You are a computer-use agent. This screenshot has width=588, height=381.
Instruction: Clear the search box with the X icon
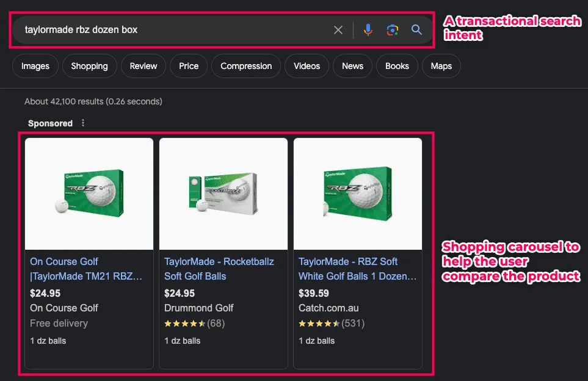click(338, 30)
